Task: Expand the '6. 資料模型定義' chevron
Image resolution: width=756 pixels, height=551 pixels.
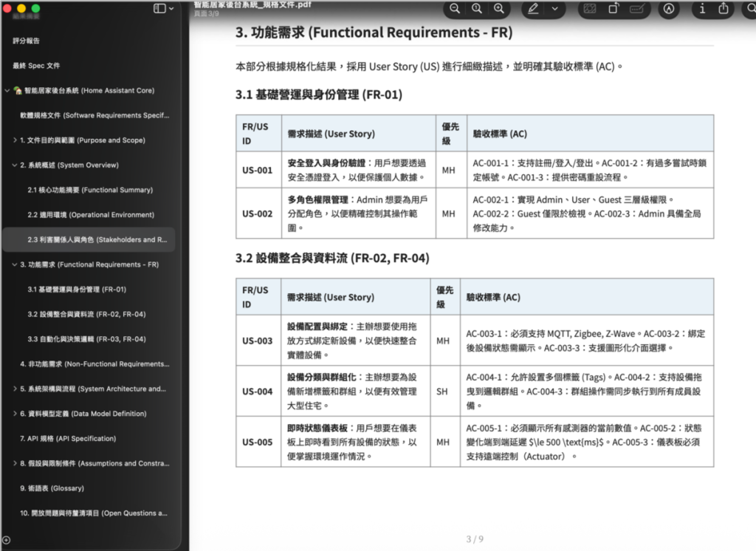Action: (x=15, y=414)
